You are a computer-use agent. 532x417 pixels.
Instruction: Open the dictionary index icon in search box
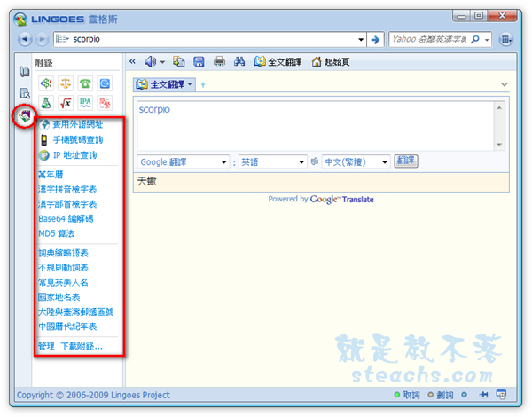62,39
